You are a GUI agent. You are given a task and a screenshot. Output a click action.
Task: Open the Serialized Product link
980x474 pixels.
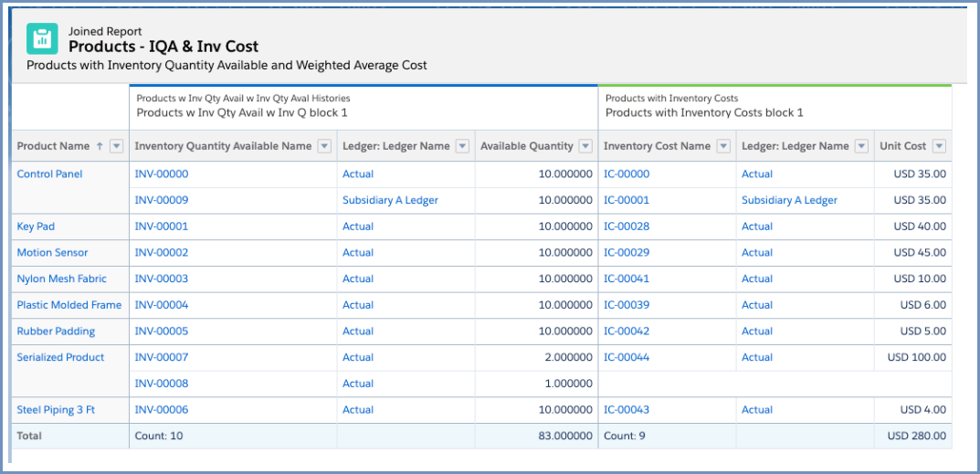[60, 357]
